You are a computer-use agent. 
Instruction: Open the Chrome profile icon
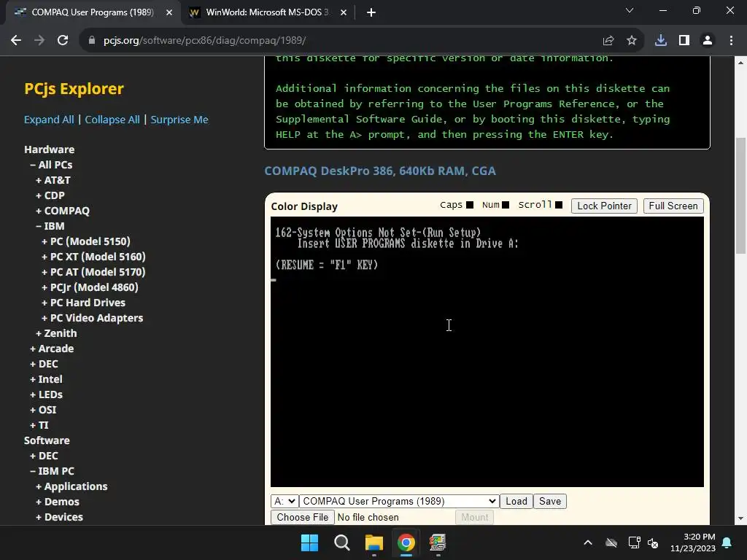[708, 41]
